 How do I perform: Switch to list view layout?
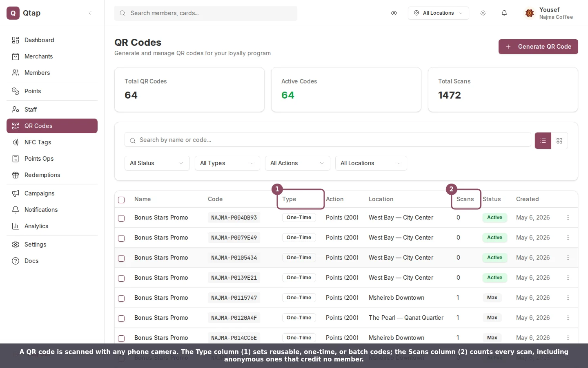tap(543, 141)
